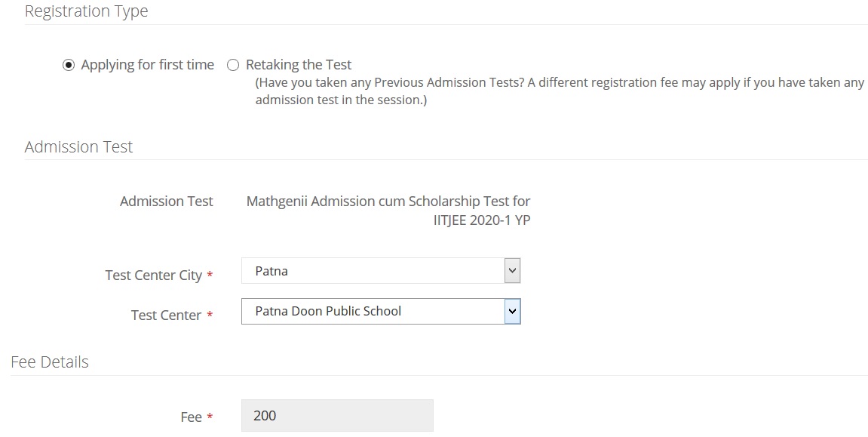Click the "Applying for first time" label text
This screenshot has width=868, height=437.
point(147,65)
